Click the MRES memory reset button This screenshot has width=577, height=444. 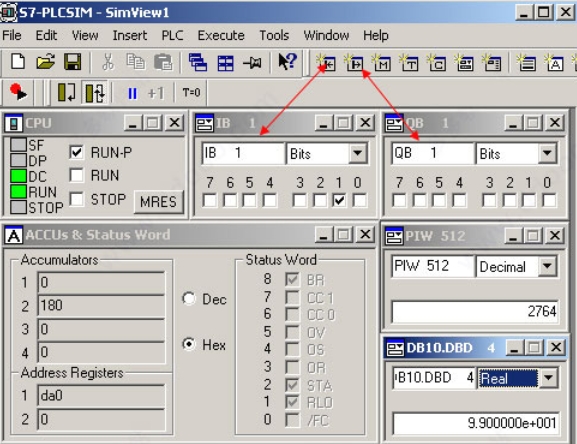tap(159, 202)
